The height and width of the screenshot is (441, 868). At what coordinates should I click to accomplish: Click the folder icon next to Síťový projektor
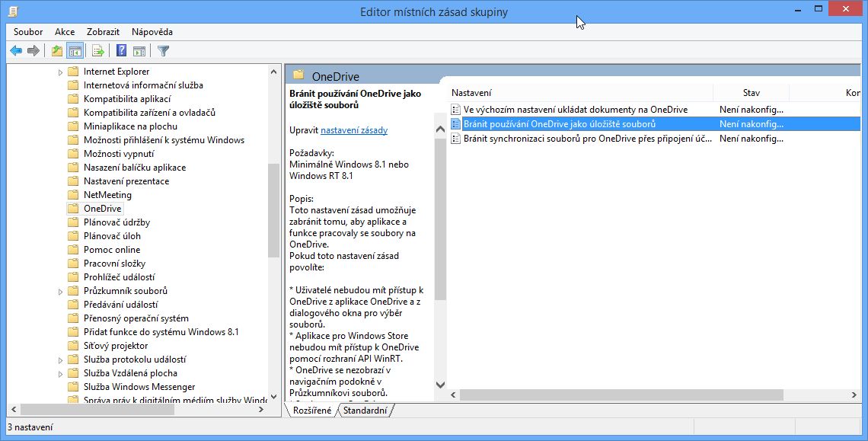click(73, 346)
